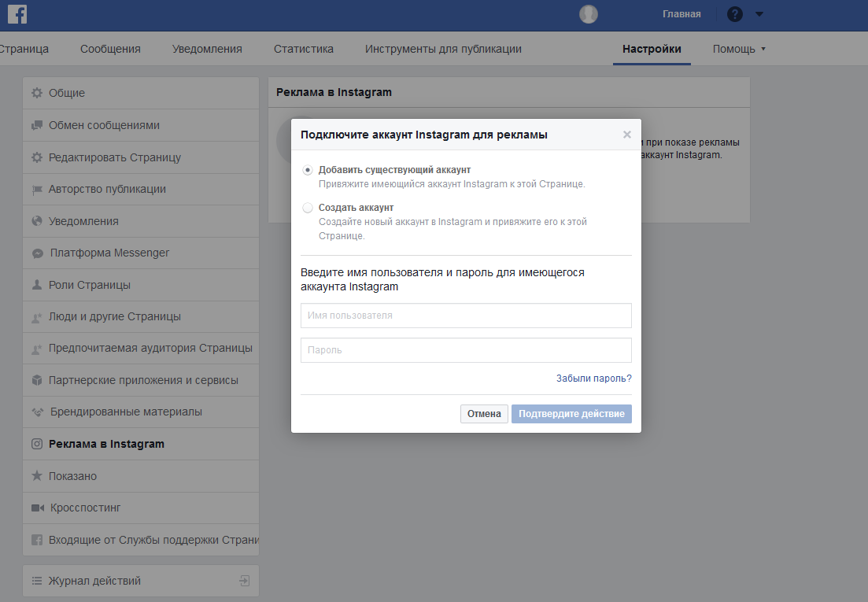Select the Создать аккаунт radio option
This screenshot has height=602, width=868.
(307, 208)
